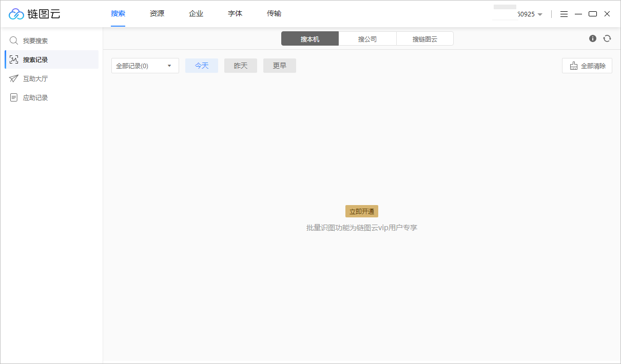This screenshot has width=621, height=364.
Task: Enable the 更早 date filter
Action: [x=279, y=65]
